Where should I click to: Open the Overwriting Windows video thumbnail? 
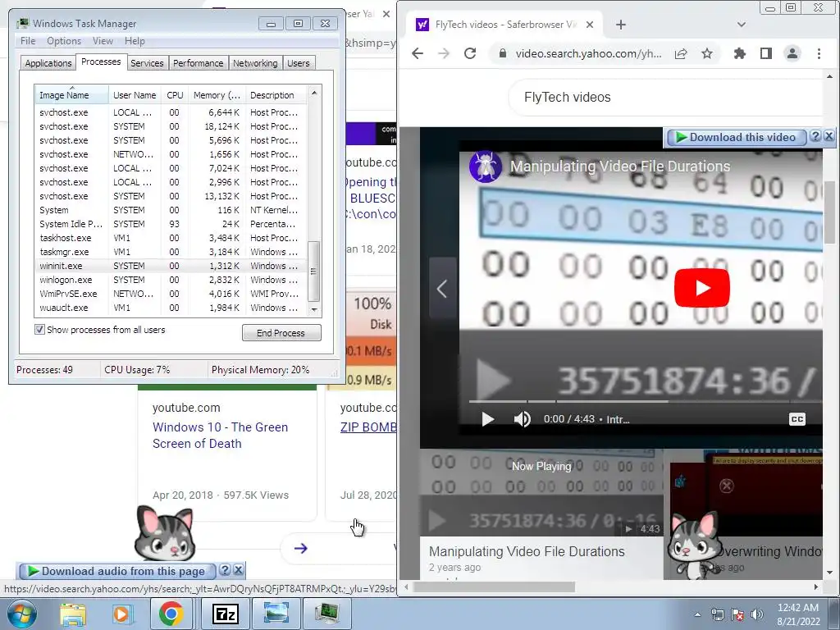pos(746,492)
